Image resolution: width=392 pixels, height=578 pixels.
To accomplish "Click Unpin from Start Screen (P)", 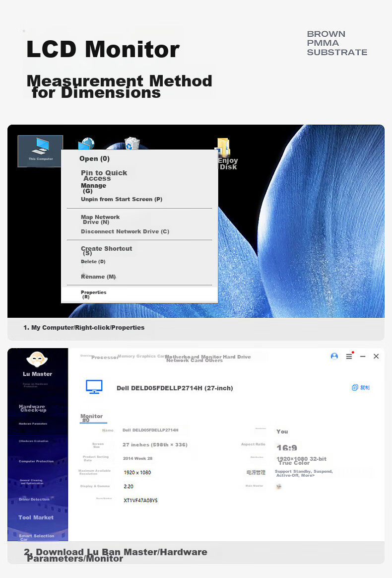I will point(122,199).
